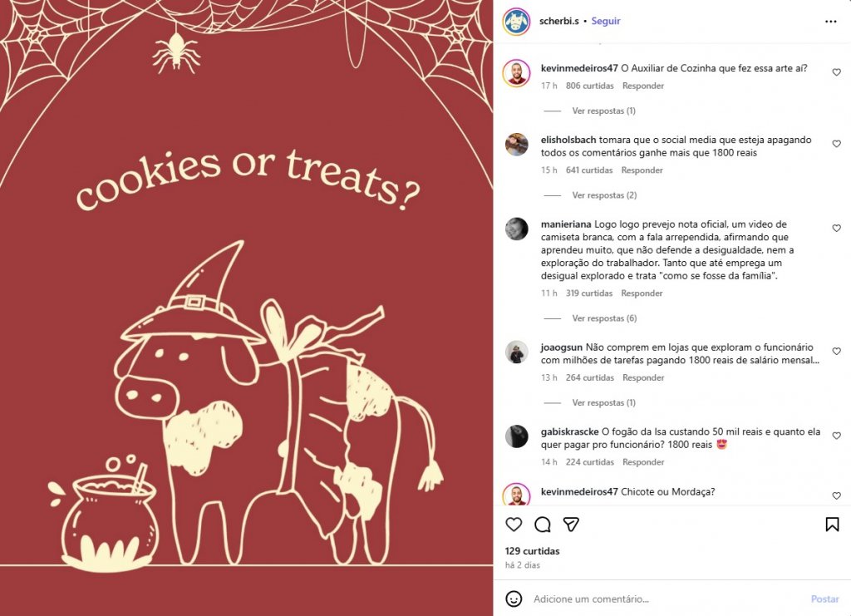851x616 pixels.
Task: Expand replies under kevinmedeiros47's first comment
Action: tap(603, 111)
